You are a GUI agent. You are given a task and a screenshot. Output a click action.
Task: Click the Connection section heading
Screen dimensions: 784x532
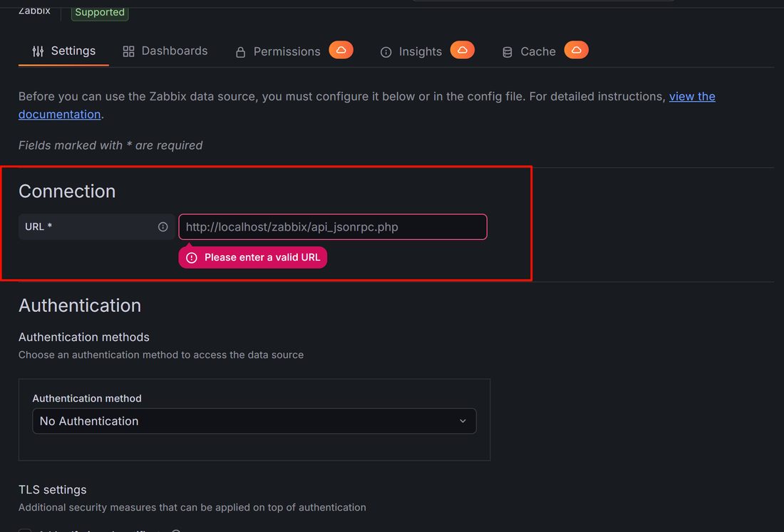pos(67,192)
